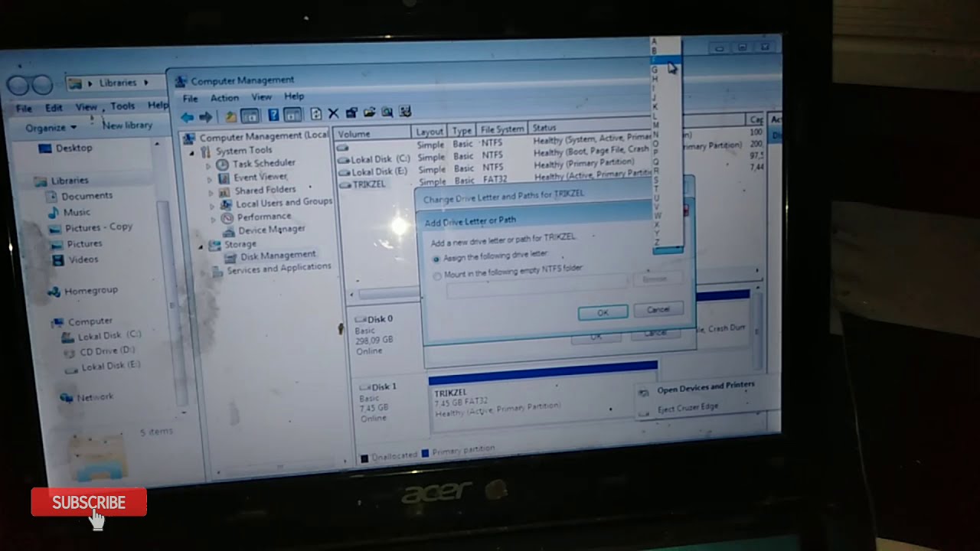Image resolution: width=980 pixels, height=551 pixels.
Task: Click OK in Add Drive Letter dialog
Action: [603, 312]
